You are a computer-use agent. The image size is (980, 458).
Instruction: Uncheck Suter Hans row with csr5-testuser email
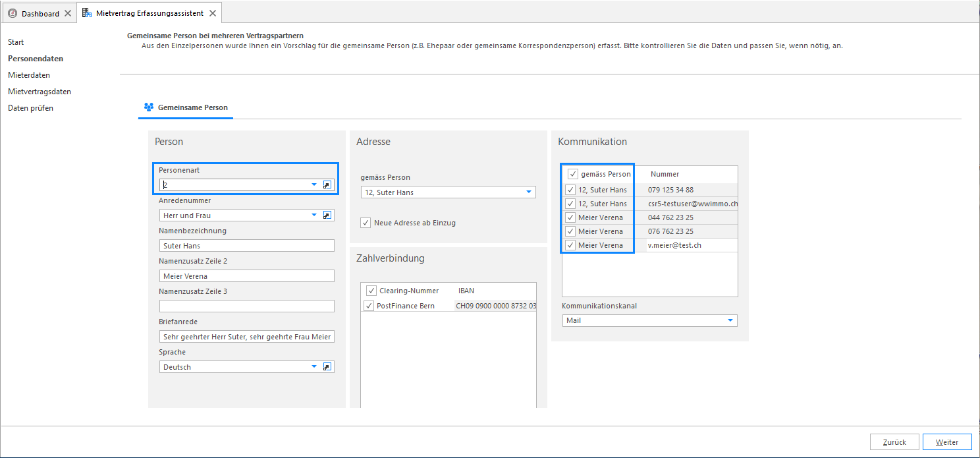coord(570,204)
